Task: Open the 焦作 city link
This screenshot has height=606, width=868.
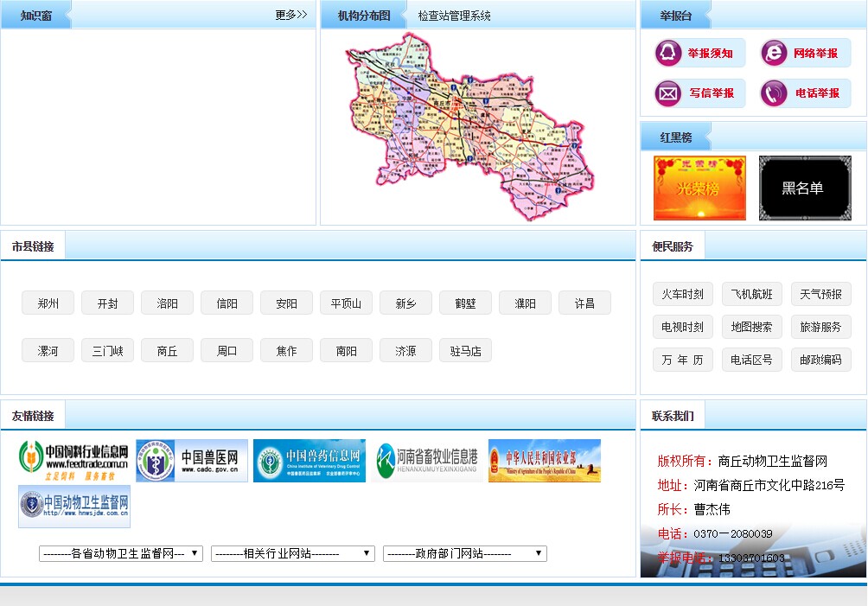Action: click(x=287, y=351)
